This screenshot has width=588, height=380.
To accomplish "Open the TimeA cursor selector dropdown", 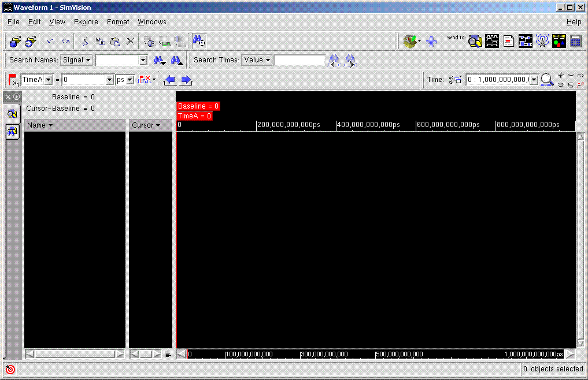I will click(x=49, y=80).
